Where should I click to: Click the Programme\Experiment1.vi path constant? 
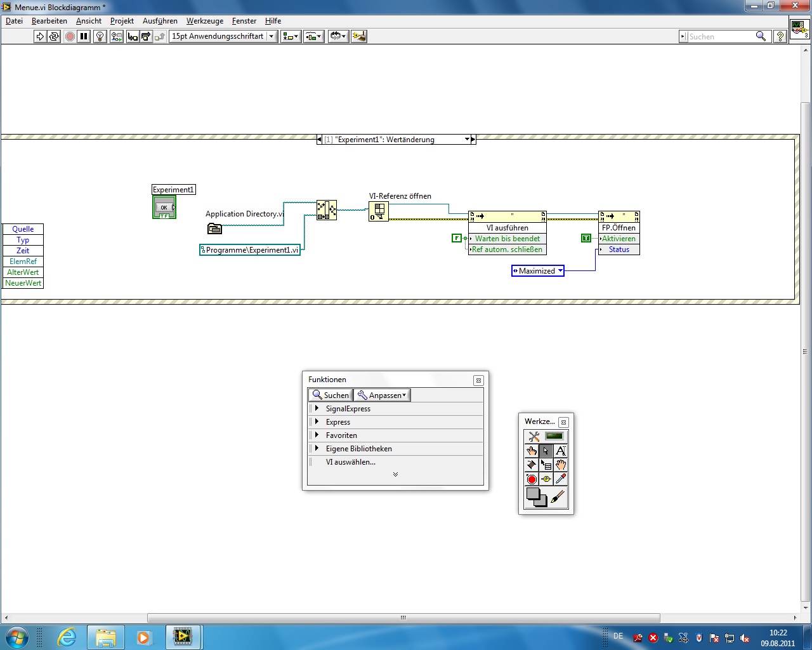click(250, 250)
